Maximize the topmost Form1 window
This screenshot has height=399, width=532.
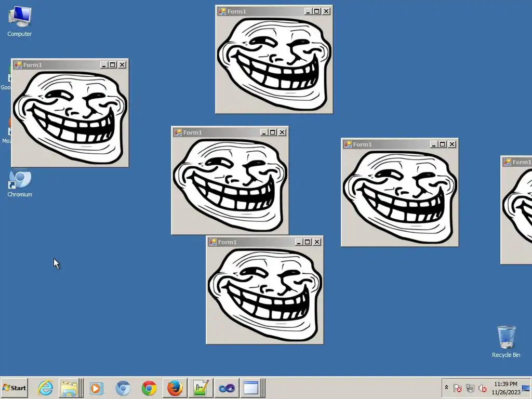point(317,11)
